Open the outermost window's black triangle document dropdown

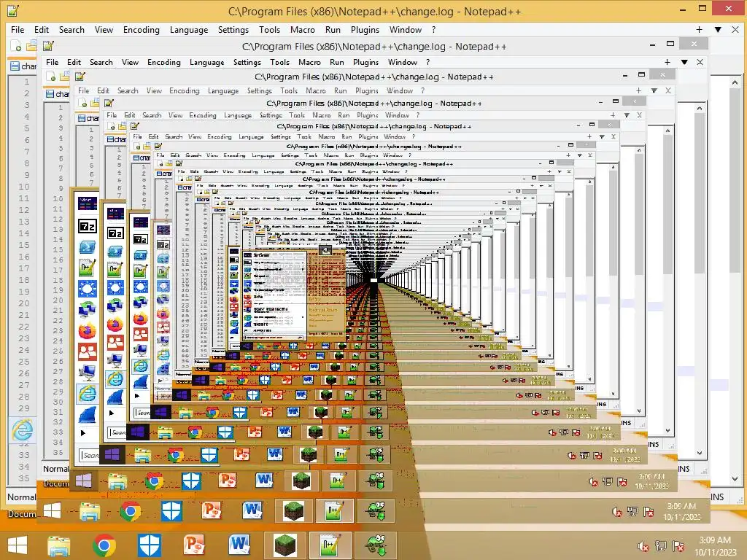(718, 29)
